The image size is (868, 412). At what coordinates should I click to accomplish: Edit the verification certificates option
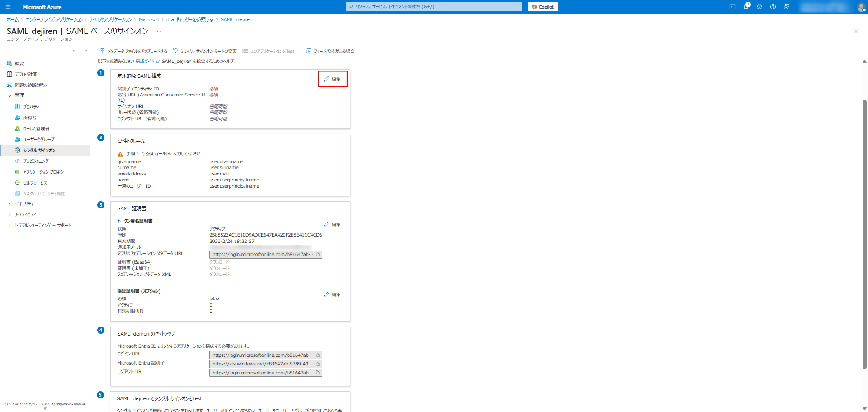click(332, 294)
